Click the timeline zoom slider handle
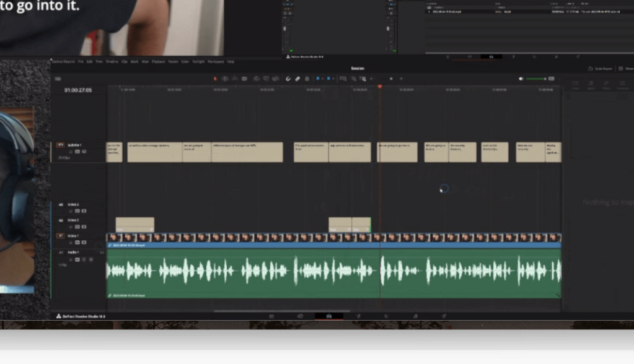This screenshot has width=634, height=364. (x=391, y=79)
